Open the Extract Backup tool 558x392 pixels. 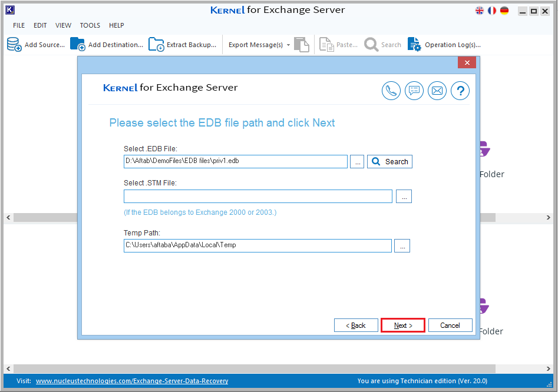182,45
